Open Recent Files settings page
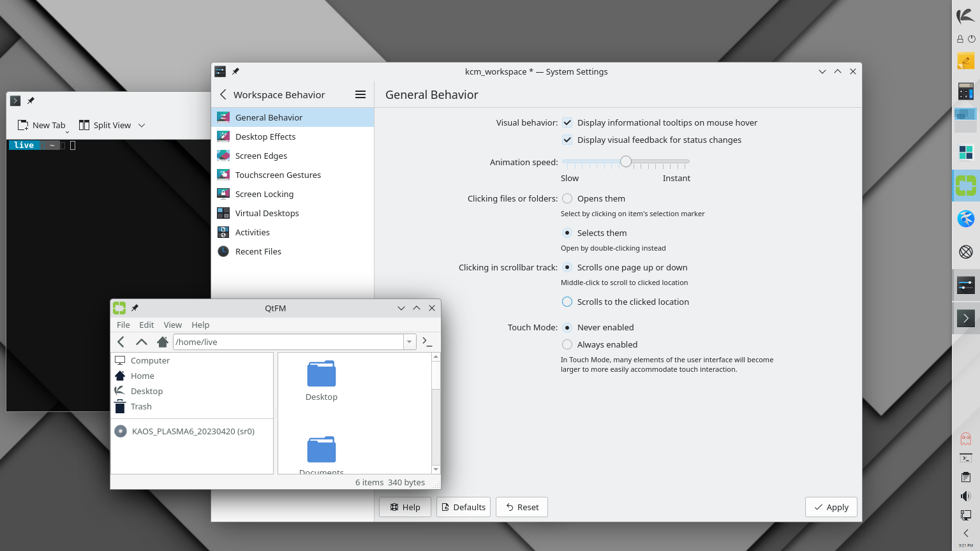980x551 pixels. (x=292, y=251)
